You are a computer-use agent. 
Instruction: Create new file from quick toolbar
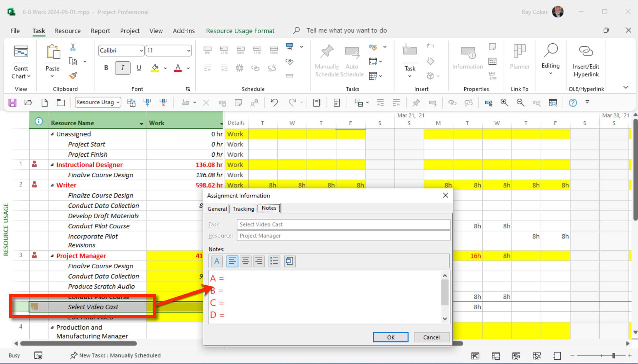click(x=45, y=102)
